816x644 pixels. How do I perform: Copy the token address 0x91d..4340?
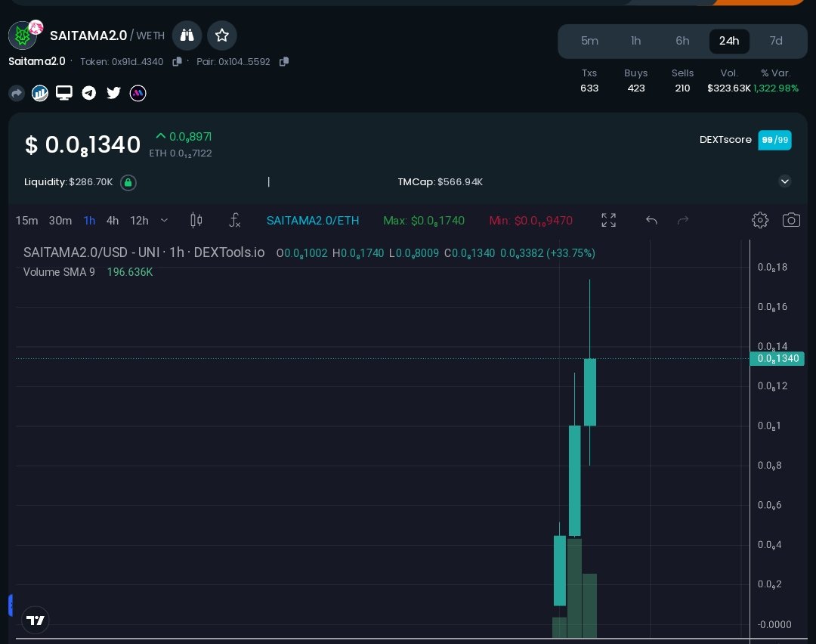(177, 61)
